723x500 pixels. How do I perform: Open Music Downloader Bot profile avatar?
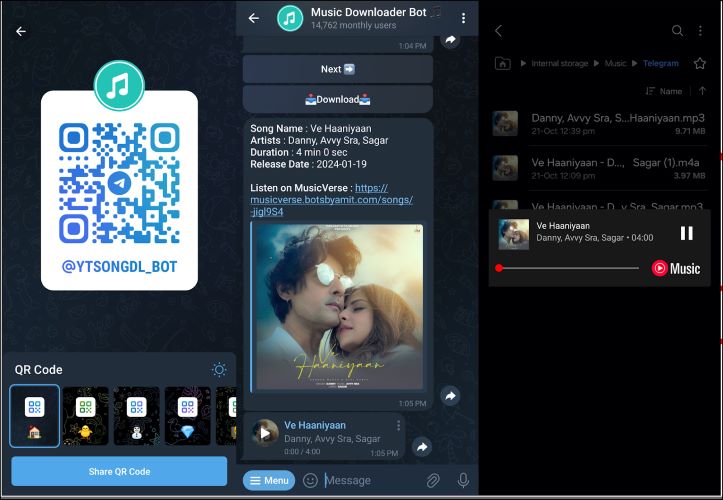tap(290, 18)
